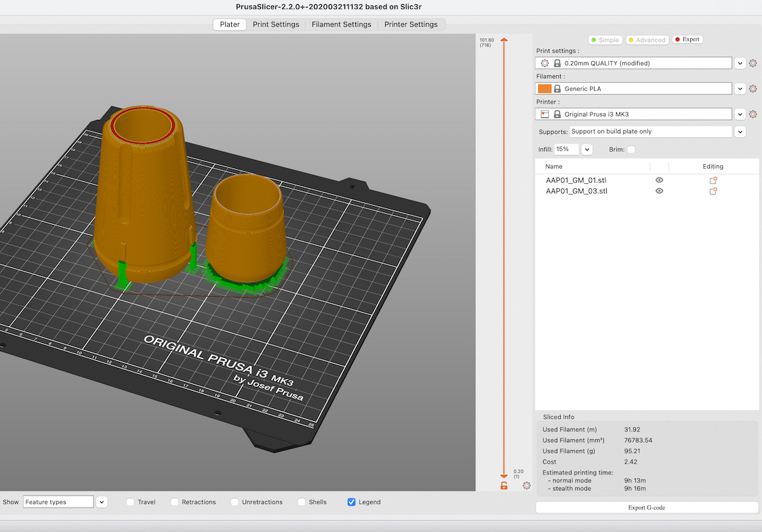
Task: Click cog icon inside print settings combo box
Action: pyautogui.click(x=545, y=63)
